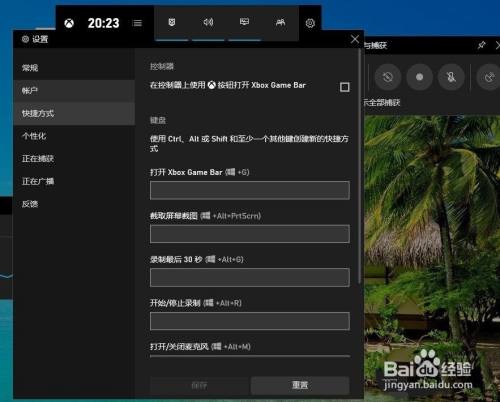Show all captures (示全部捕获) link
The width and height of the screenshot is (500, 402).
click(382, 103)
